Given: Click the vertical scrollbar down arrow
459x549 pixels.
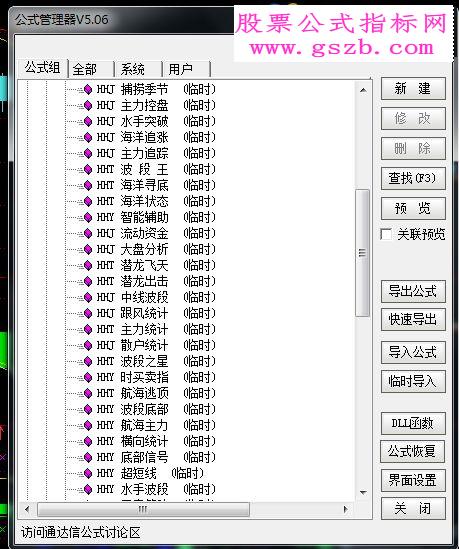Looking at the screenshot, I should (363, 493).
